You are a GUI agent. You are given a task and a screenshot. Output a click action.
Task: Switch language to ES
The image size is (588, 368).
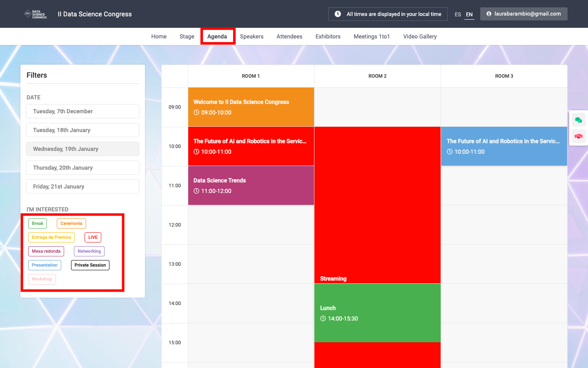(x=458, y=14)
